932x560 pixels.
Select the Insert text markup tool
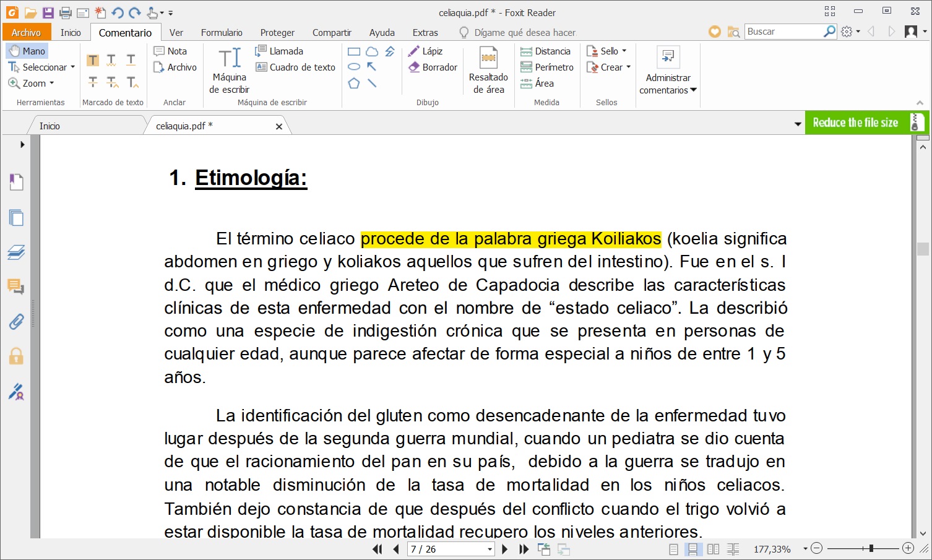[132, 82]
